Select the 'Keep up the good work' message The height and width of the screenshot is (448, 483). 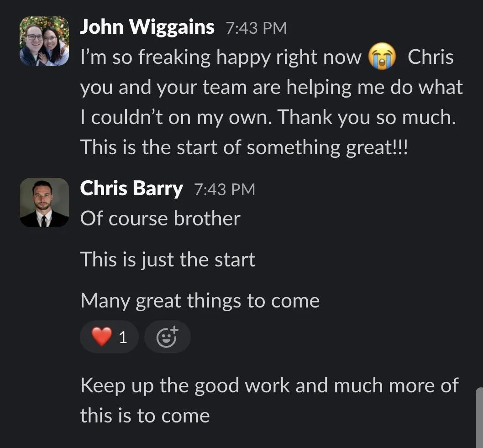[269, 400]
